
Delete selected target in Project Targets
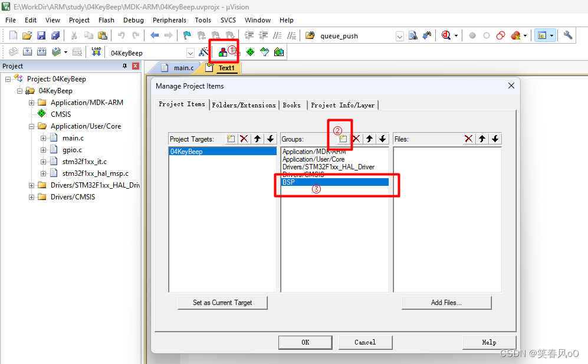tap(244, 139)
